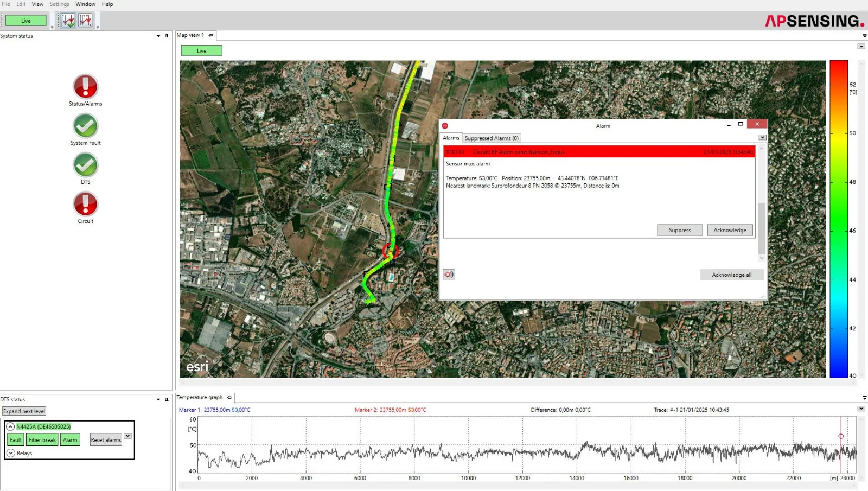Click the System Fault green check icon
This screenshot has width=868, height=491.
pos(85,126)
